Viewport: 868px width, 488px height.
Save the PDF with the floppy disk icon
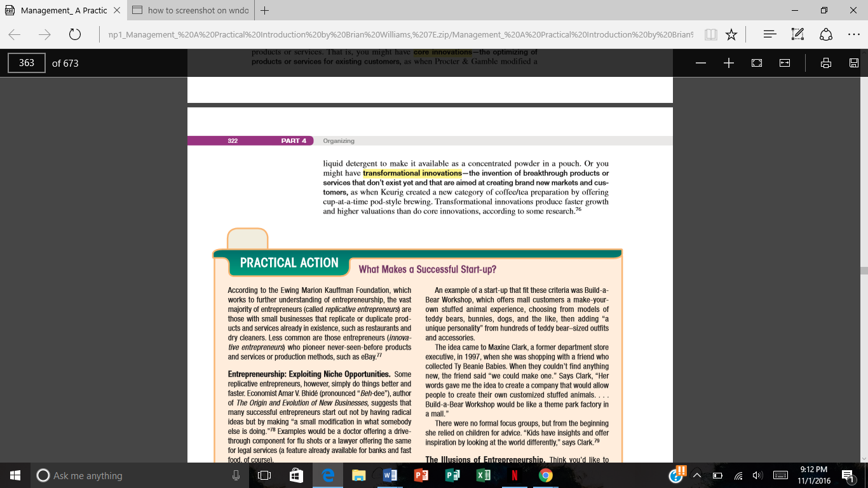(x=854, y=63)
